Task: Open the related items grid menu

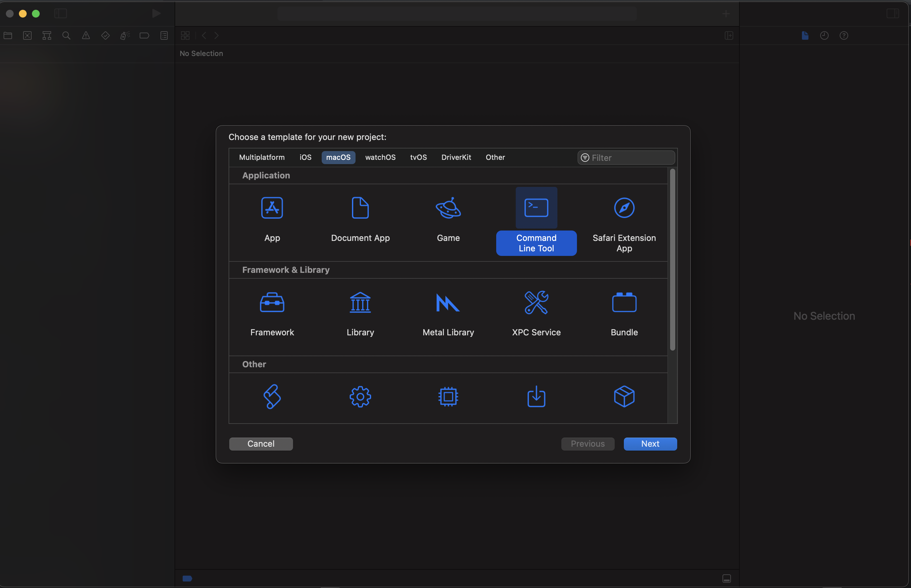Action: 185,35
